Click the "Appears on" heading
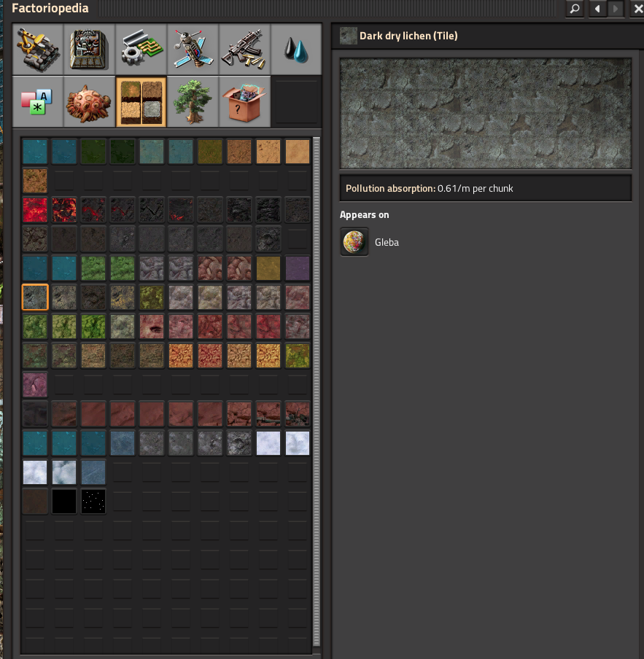This screenshot has height=659, width=644. click(365, 215)
